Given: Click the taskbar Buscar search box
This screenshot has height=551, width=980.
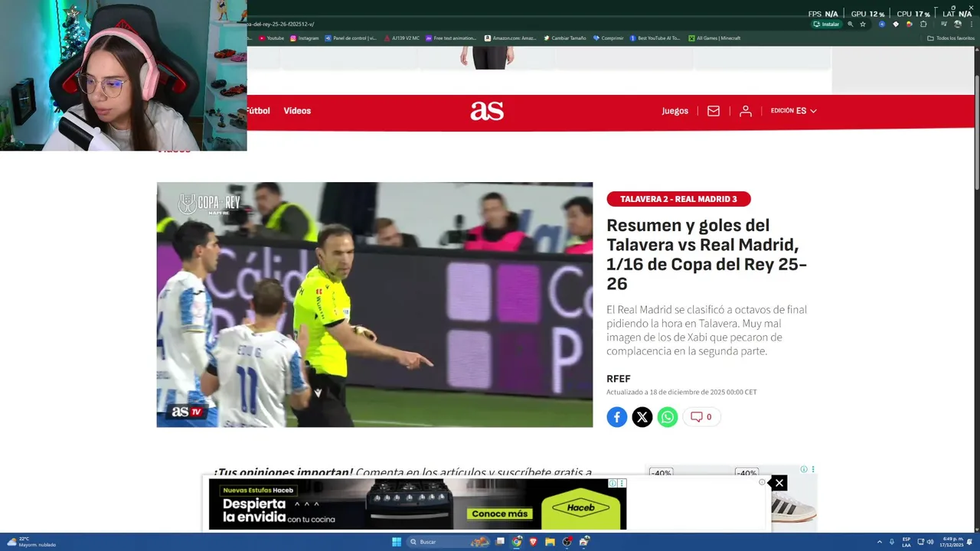Looking at the screenshot, I should [448, 542].
